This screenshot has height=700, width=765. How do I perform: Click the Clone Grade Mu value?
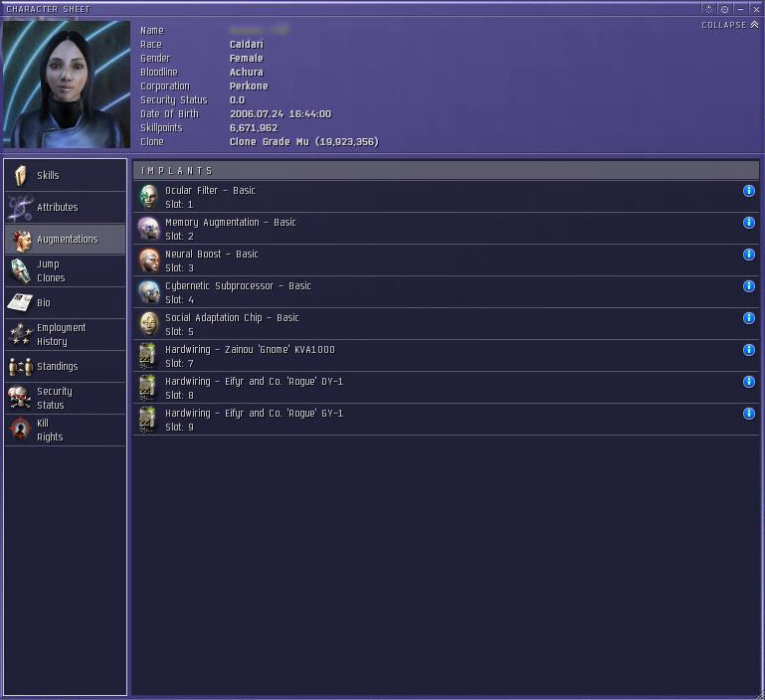pyautogui.click(x=304, y=142)
